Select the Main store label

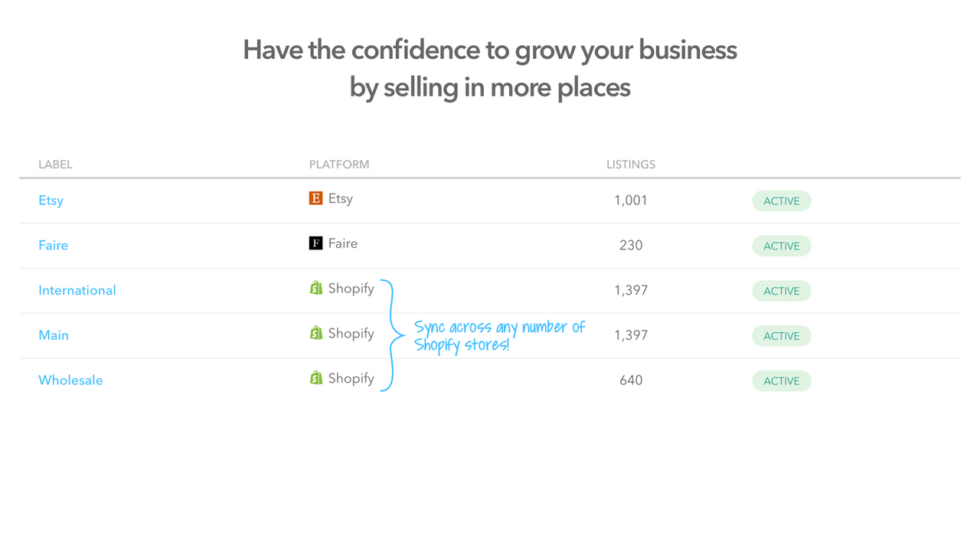click(x=54, y=335)
